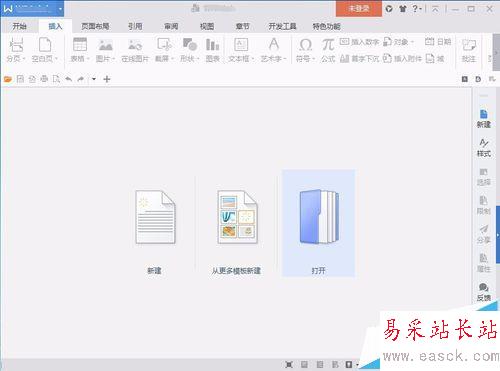Open the 引用 tab
The width and height of the screenshot is (500, 371).
135,26
